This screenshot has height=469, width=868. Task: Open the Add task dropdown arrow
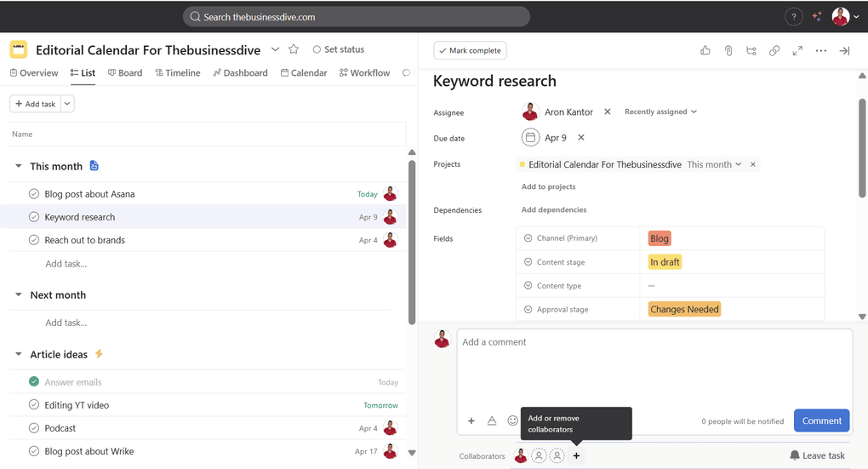[67, 104]
